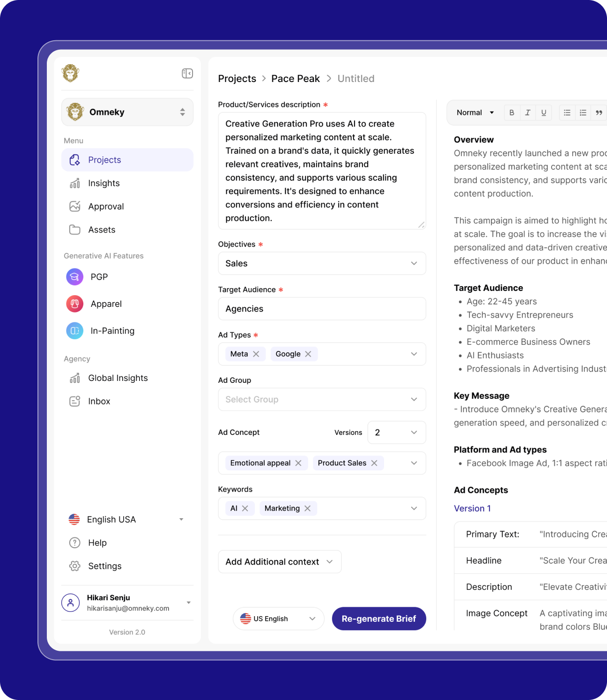Remove the Marketing keyword tag

[308, 508]
